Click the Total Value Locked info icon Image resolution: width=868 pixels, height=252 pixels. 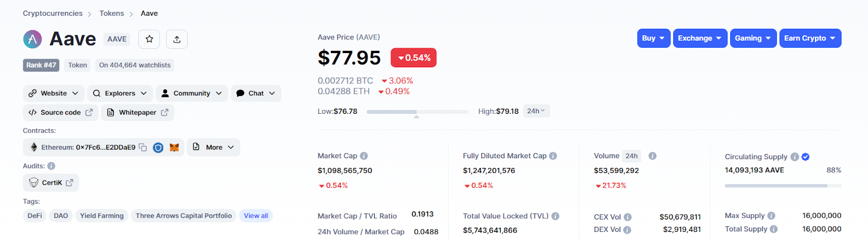pyautogui.click(x=556, y=216)
